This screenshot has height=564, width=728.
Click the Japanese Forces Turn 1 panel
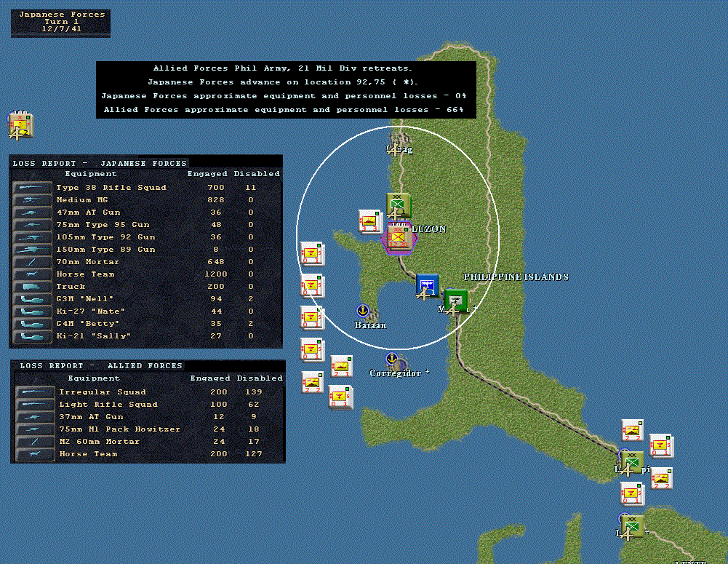coord(61,23)
